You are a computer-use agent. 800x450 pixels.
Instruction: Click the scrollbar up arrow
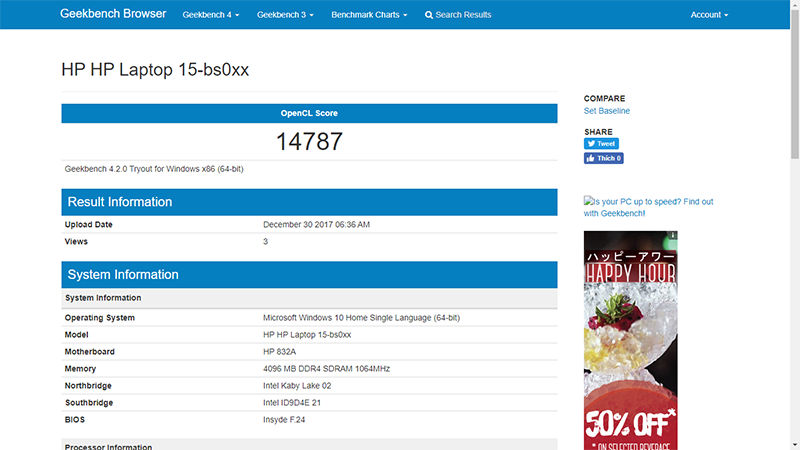[x=795, y=4]
